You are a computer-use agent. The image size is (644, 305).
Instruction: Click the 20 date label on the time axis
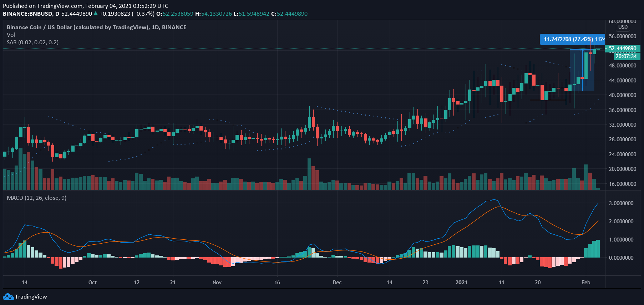(538, 283)
